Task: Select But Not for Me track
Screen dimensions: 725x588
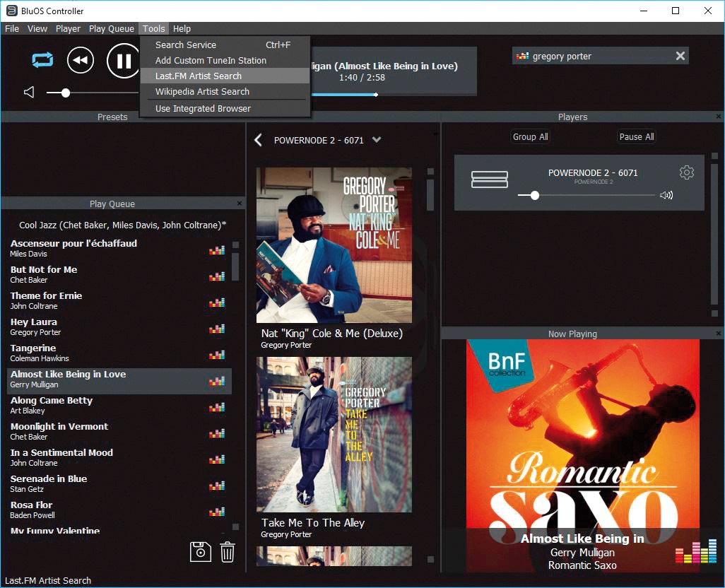Action: 119,275
